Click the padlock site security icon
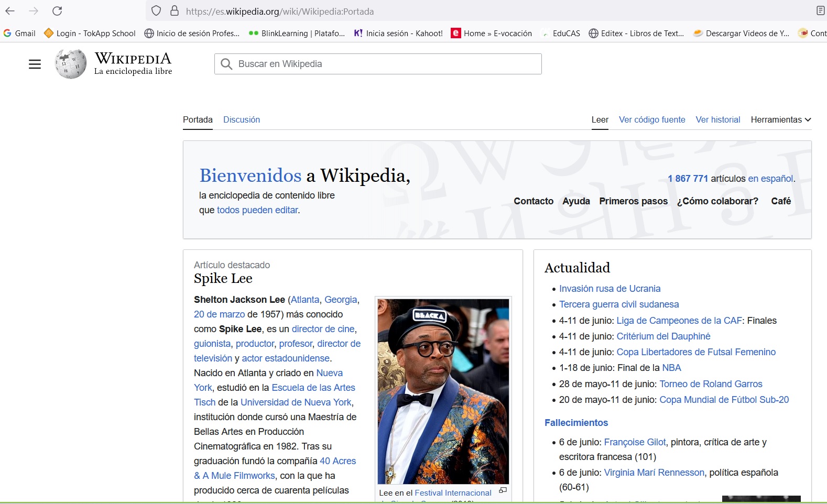The image size is (827, 504). [175, 11]
